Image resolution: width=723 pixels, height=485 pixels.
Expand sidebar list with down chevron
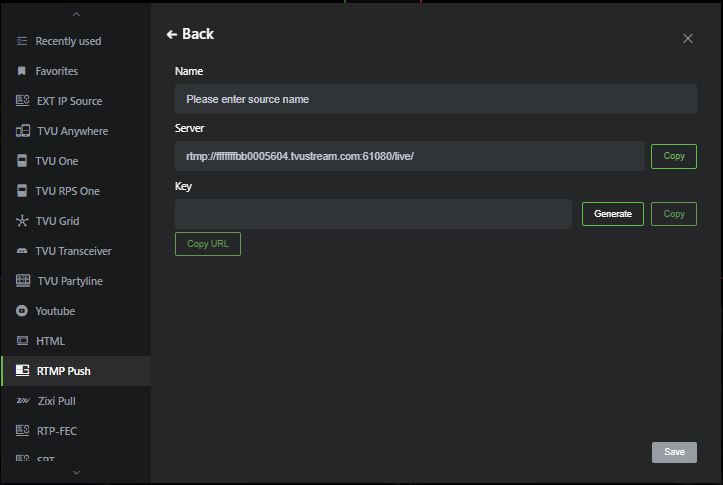click(77, 472)
